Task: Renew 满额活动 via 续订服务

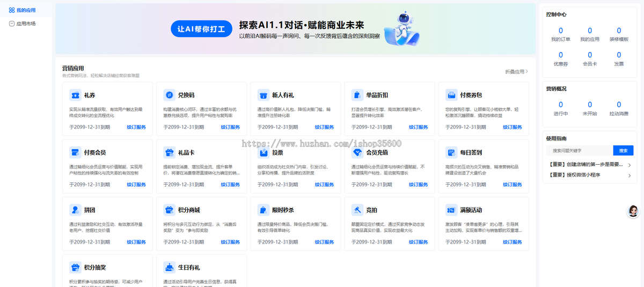Action: tap(512, 242)
